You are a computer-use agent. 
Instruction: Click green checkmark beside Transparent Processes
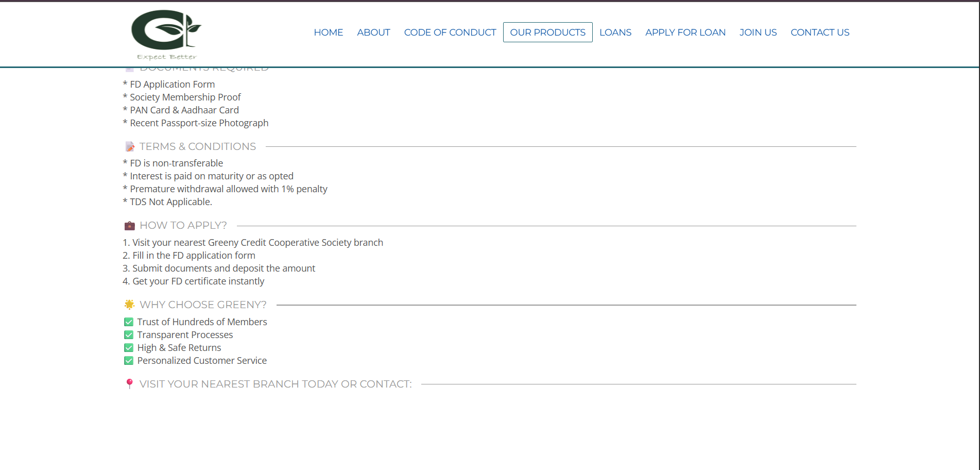[129, 335]
